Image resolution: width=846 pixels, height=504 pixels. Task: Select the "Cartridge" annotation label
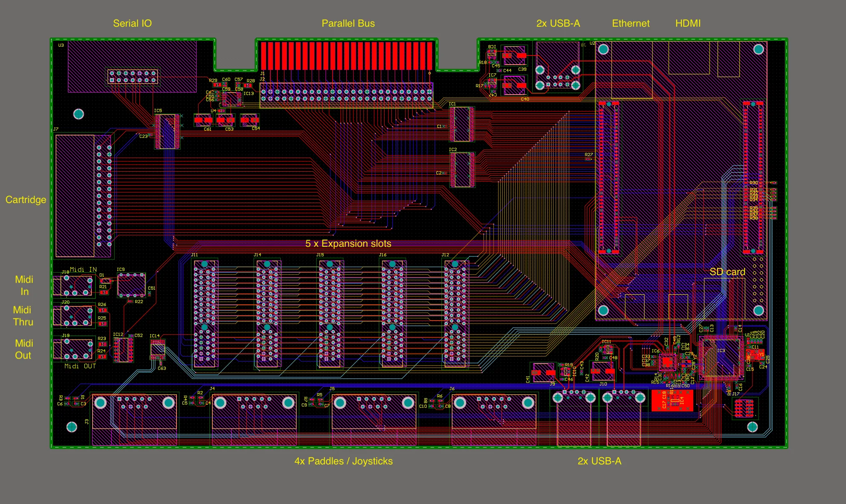(x=26, y=200)
